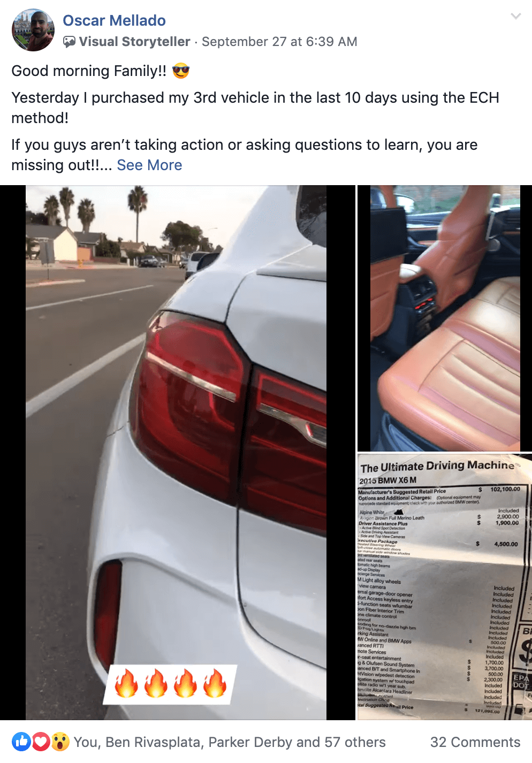Expand the post with See More
Image resolution: width=532 pixels, height=763 pixels.
[149, 165]
